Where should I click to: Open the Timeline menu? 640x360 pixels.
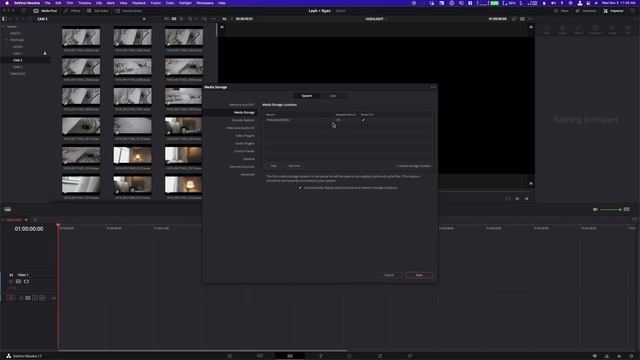point(84,3)
